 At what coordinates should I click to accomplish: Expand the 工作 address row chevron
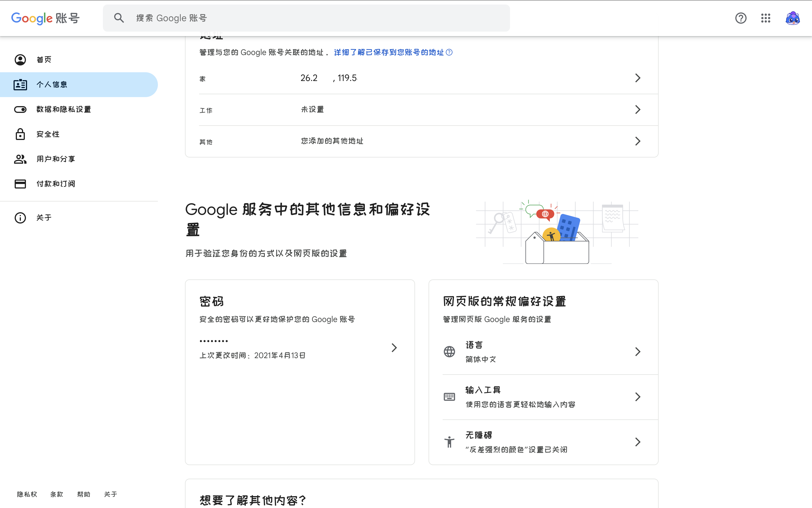pos(637,110)
